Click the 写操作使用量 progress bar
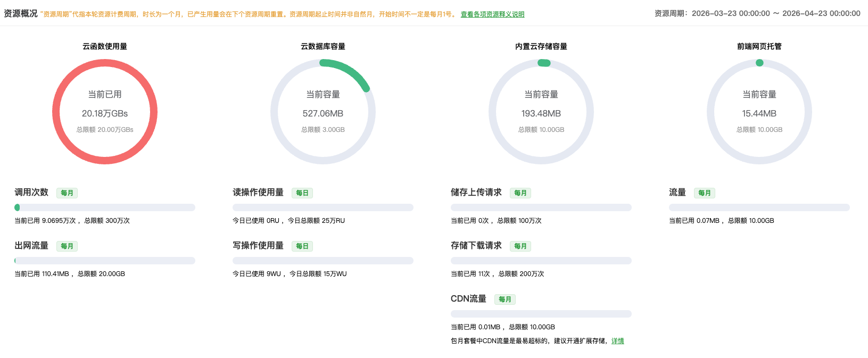This screenshot has width=868, height=358. pos(323,261)
